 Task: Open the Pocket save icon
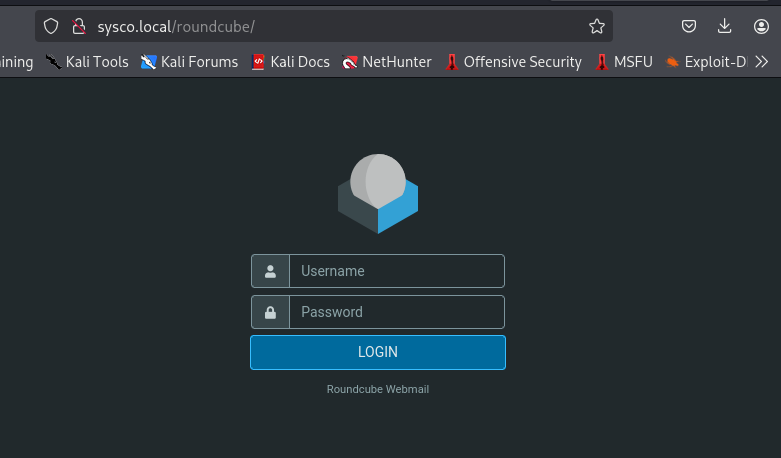tap(689, 26)
